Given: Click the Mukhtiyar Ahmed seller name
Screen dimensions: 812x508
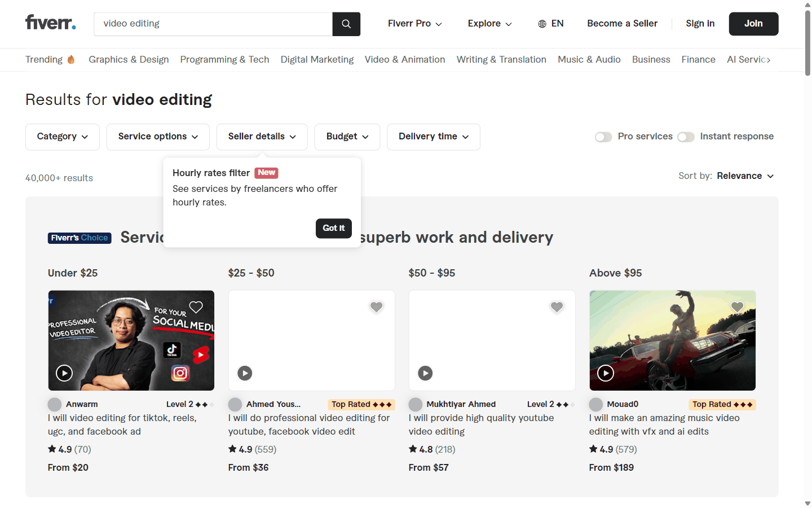Looking at the screenshot, I should pyautogui.click(x=461, y=405).
